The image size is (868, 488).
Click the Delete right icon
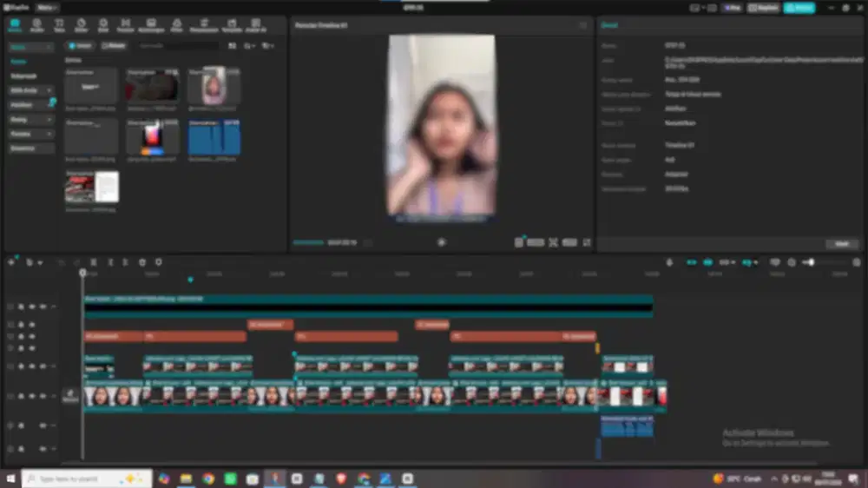[x=126, y=262]
